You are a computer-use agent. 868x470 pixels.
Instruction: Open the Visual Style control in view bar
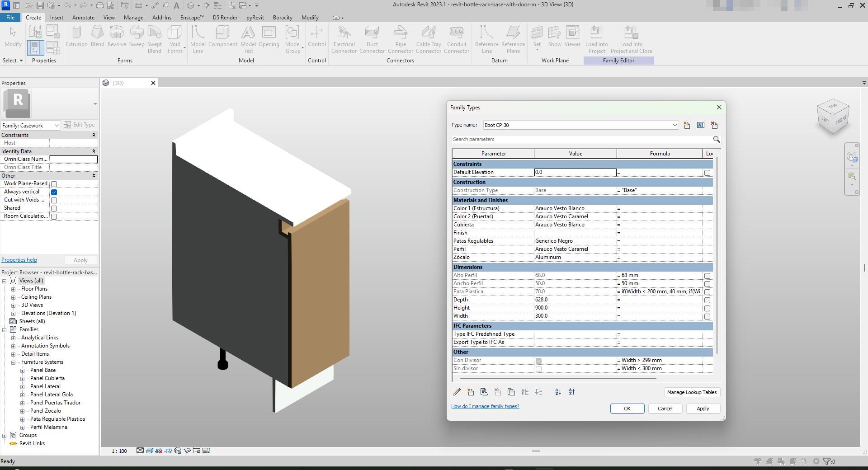(x=150, y=451)
